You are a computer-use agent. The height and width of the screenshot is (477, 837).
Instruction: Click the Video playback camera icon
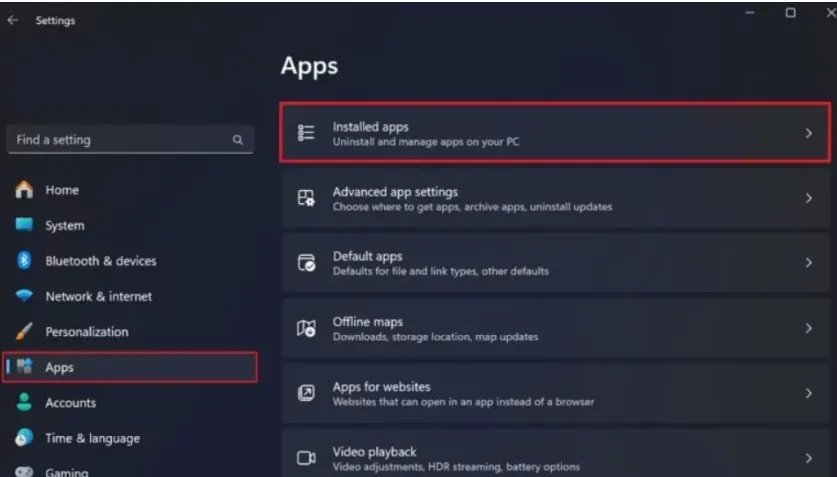pyautogui.click(x=306, y=458)
